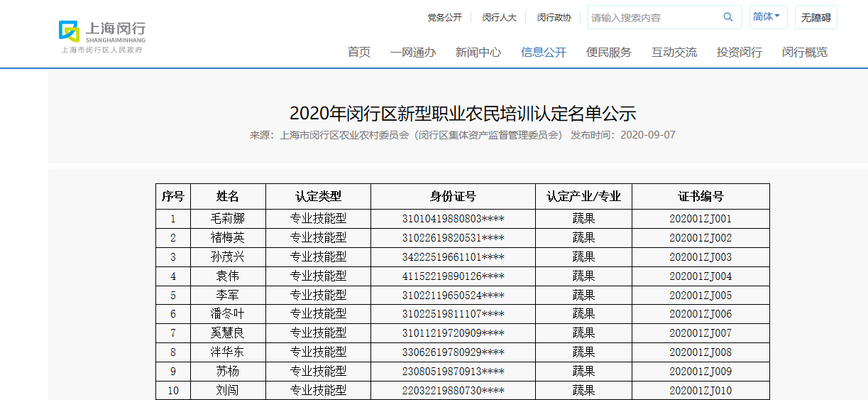Screen dimensions: 868x400
Task: Focus the search input field
Action: click(x=653, y=18)
